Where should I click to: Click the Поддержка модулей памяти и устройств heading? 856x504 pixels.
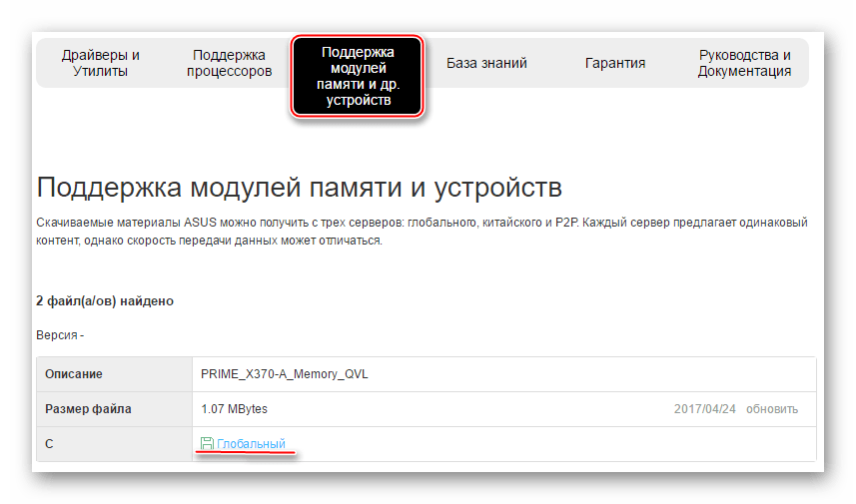(x=299, y=187)
